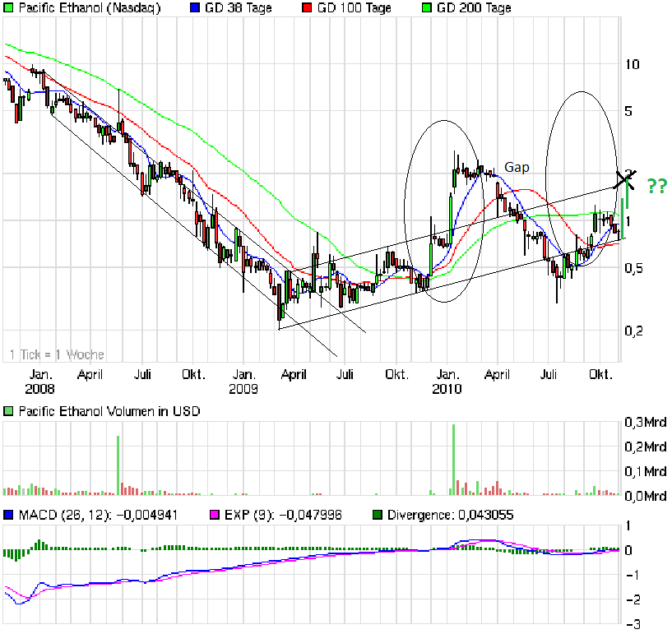Viewport: 672px width, 634px height.
Task: Click the '2010' year label
Action: [447, 389]
